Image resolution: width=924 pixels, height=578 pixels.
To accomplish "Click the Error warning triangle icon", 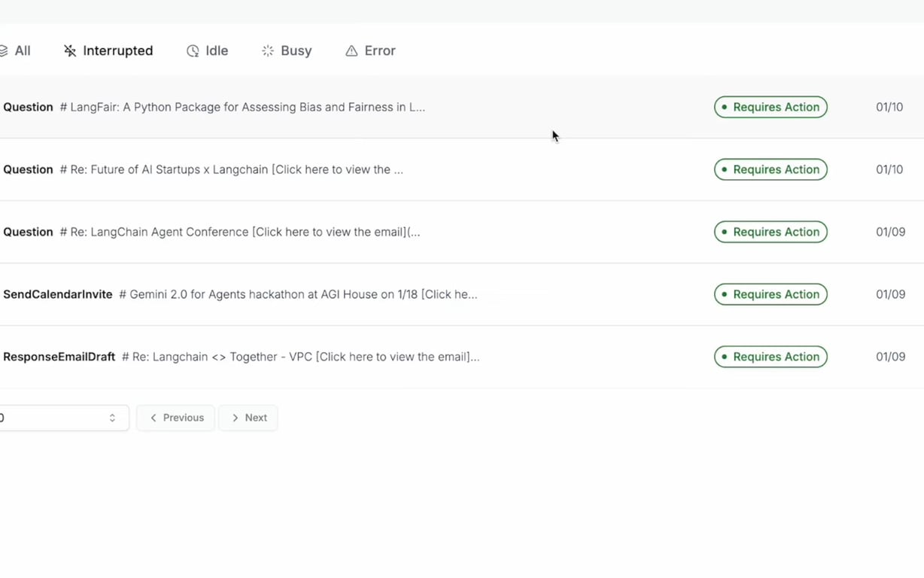I will point(351,50).
